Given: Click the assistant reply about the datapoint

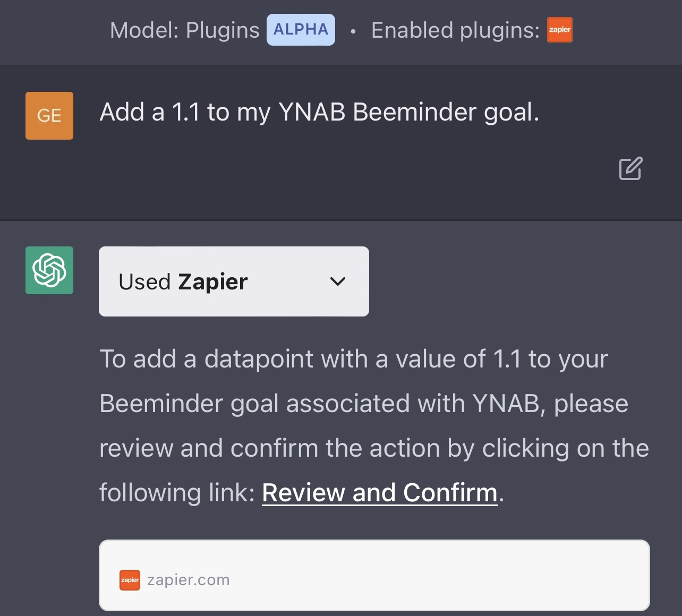Looking at the screenshot, I should 374,426.
